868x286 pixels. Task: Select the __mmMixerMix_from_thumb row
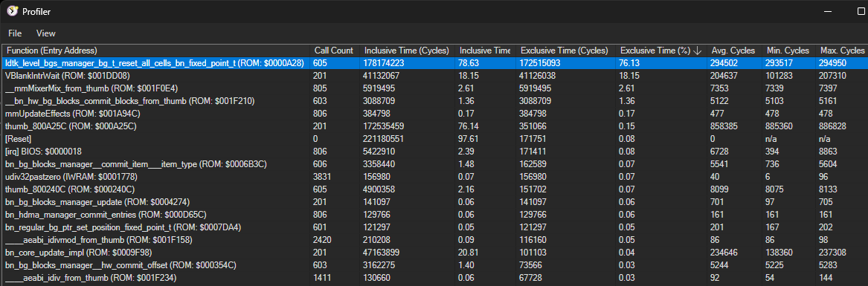(434, 88)
